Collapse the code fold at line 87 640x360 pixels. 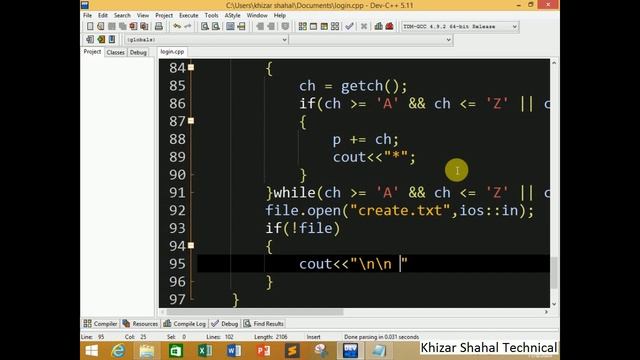pos(191,121)
